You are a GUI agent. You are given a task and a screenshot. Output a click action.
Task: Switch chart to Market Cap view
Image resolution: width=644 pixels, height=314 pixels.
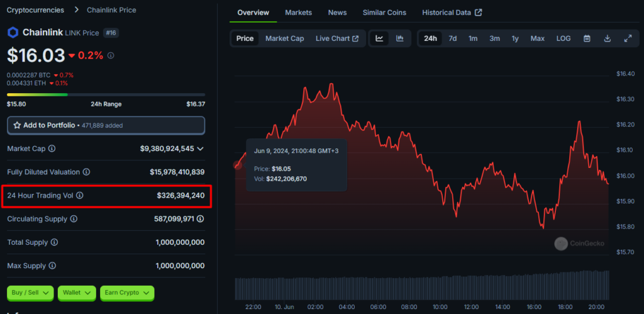(284, 38)
